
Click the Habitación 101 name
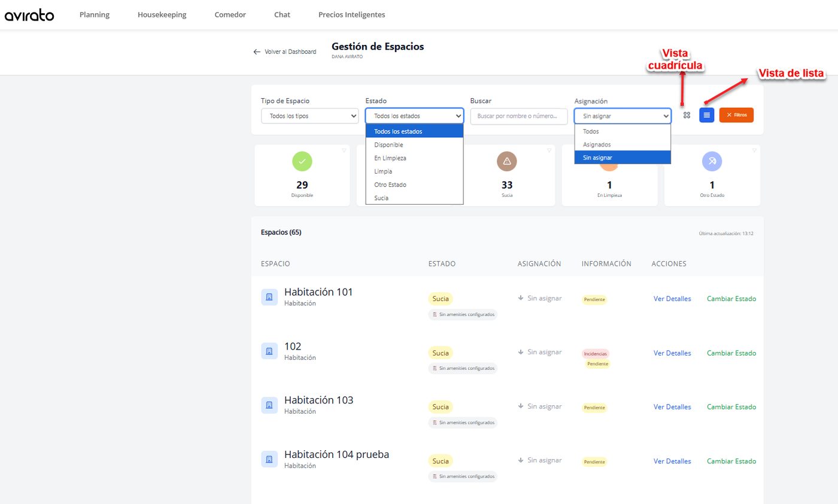point(318,292)
